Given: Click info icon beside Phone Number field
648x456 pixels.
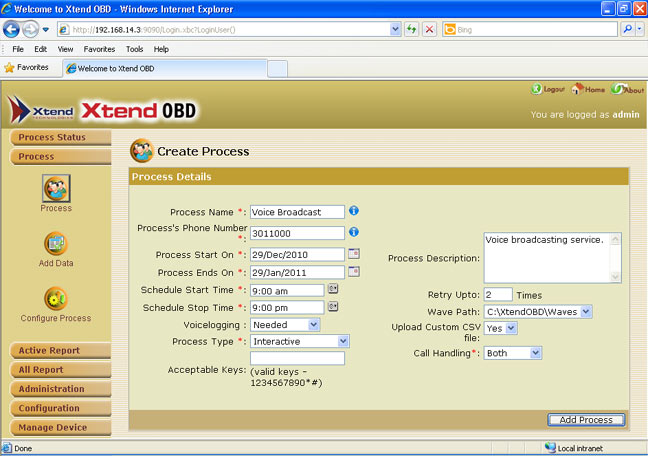Looking at the screenshot, I should [354, 232].
